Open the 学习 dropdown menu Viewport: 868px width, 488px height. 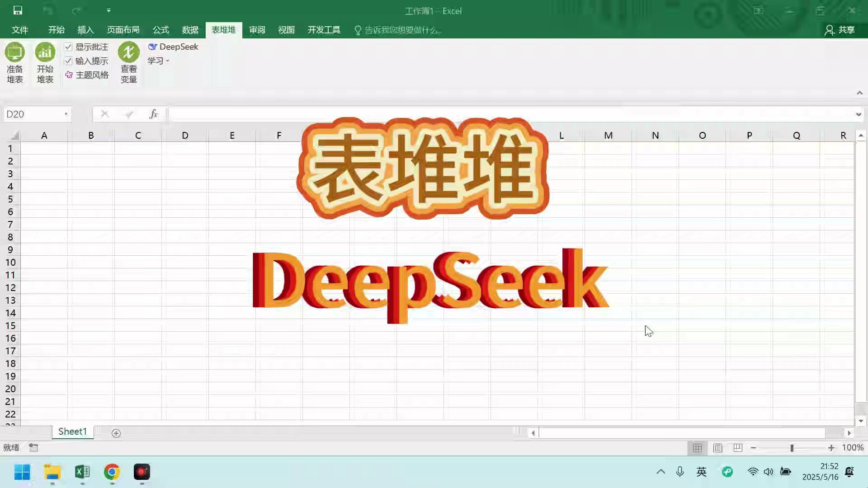[158, 61]
